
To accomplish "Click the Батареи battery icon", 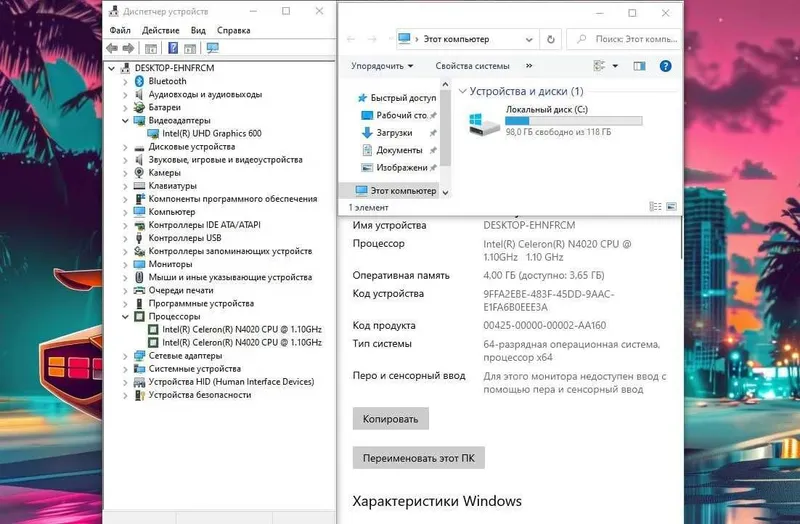I will coord(139,107).
